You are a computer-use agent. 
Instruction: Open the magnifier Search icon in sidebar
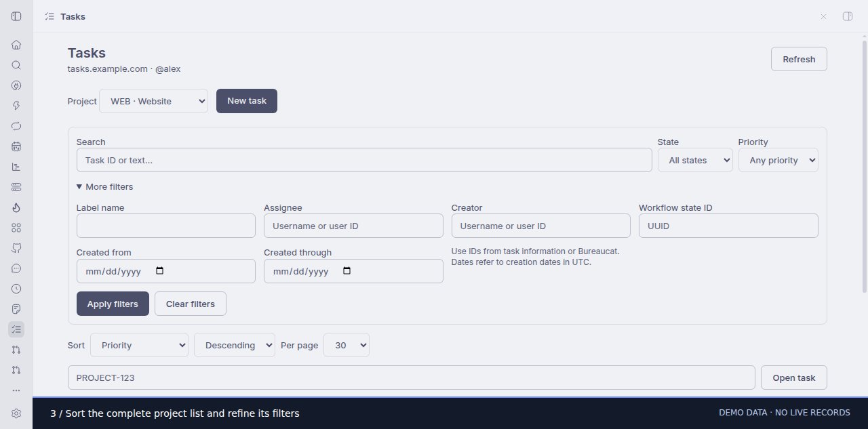pos(16,65)
